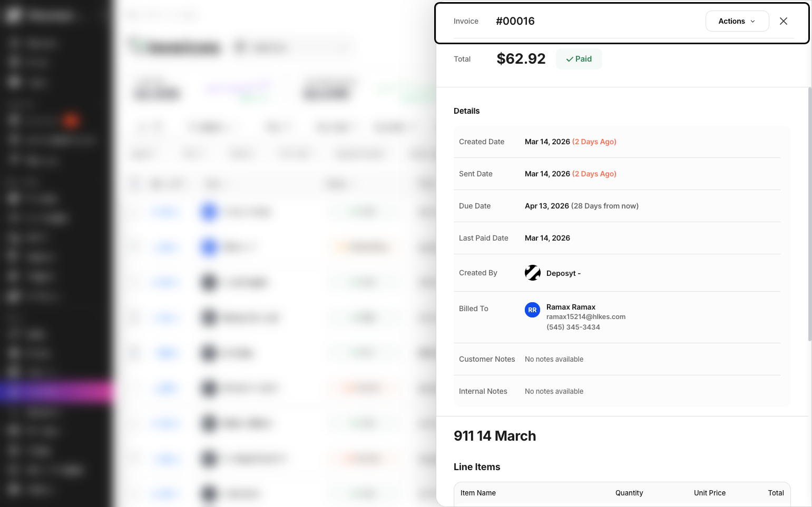Click the total amount $62.92
Image resolution: width=812 pixels, height=507 pixels.
click(521, 58)
